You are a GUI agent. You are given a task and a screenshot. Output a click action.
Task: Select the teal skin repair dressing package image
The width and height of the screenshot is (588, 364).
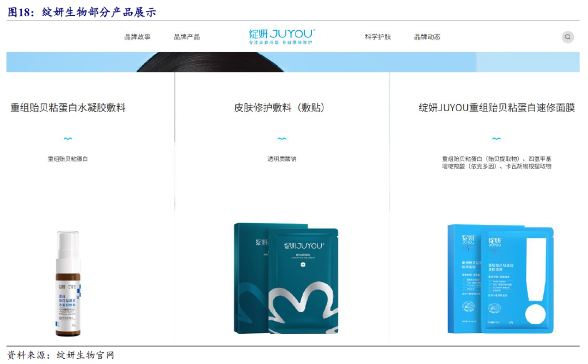click(286, 278)
